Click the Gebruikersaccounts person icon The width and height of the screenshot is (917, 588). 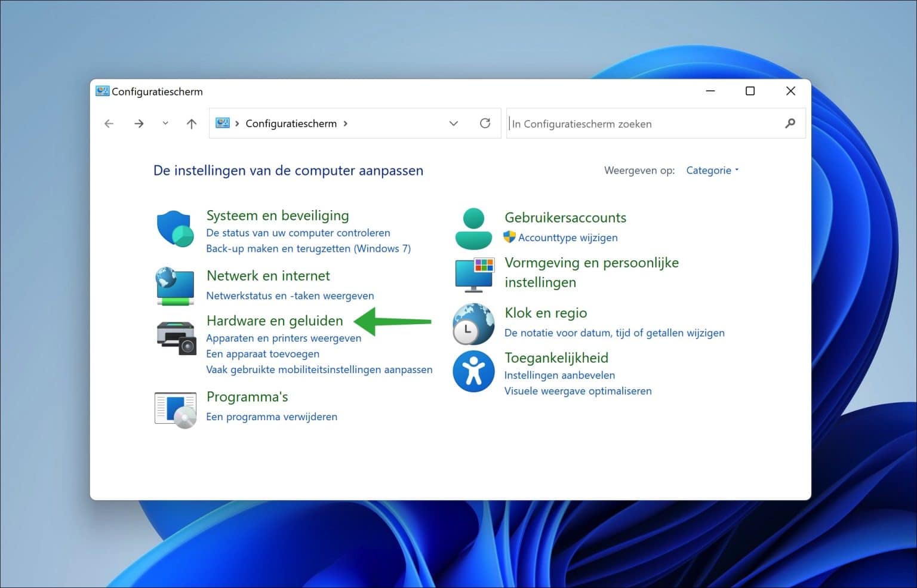[x=473, y=229]
